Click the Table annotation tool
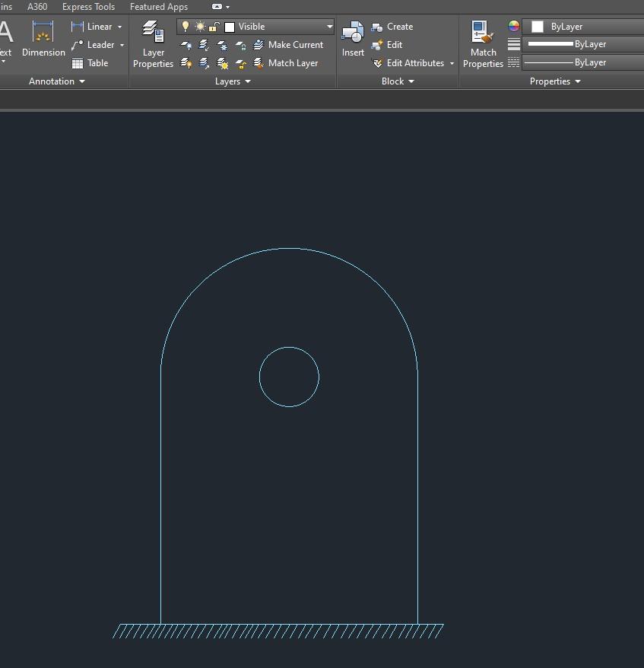This screenshot has width=644, height=668. coord(90,63)
